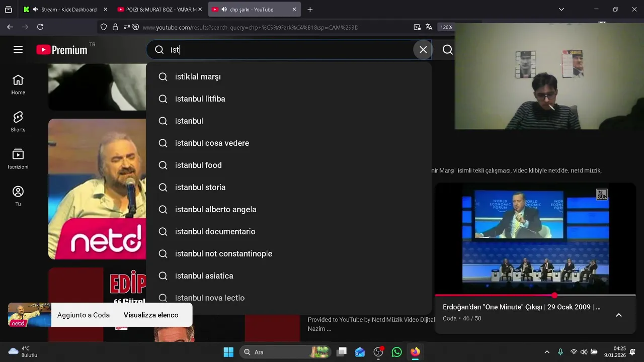Reload the page with the refresh icon

click(x=40, y=27)
